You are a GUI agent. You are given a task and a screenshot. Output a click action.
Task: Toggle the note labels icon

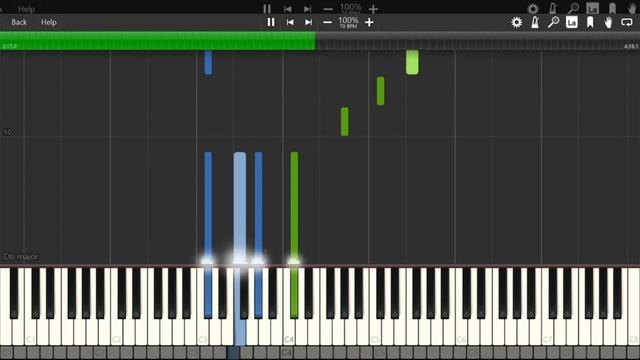coord(571,22)
